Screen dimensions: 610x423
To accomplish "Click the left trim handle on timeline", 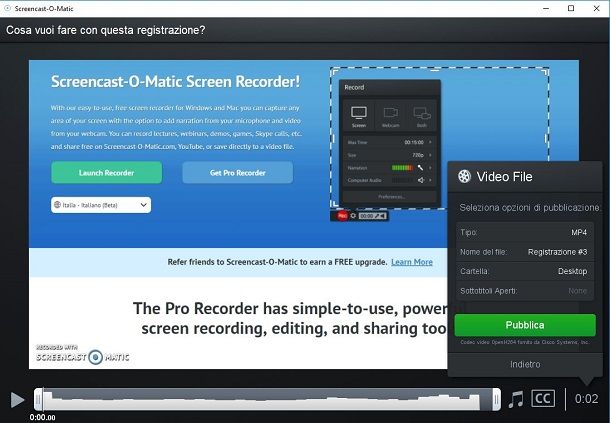I will pos(38,399).
